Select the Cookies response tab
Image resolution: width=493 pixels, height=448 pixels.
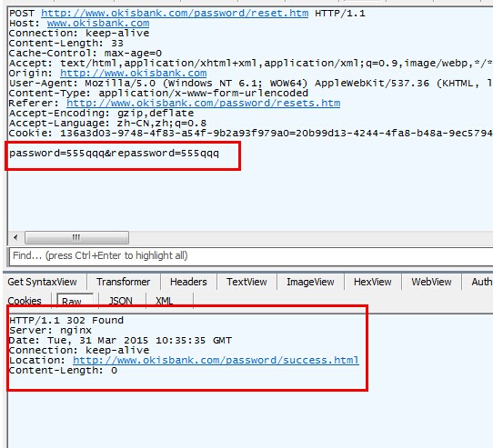coord(25,301)
